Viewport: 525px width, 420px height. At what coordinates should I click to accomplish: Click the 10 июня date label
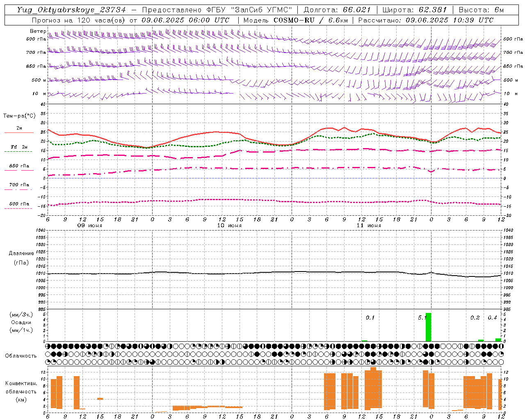coord(229,226)
